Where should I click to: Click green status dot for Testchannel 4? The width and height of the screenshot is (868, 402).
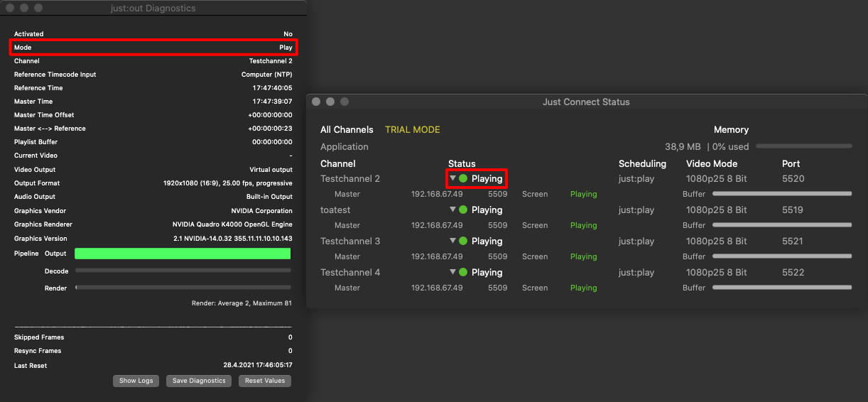463,272
